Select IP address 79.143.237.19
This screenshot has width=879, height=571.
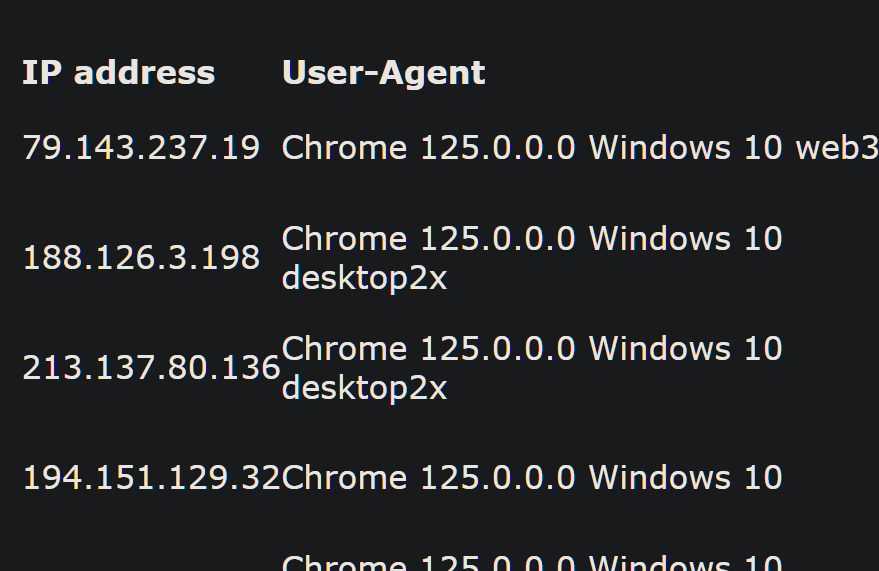[x=141, y=148]
